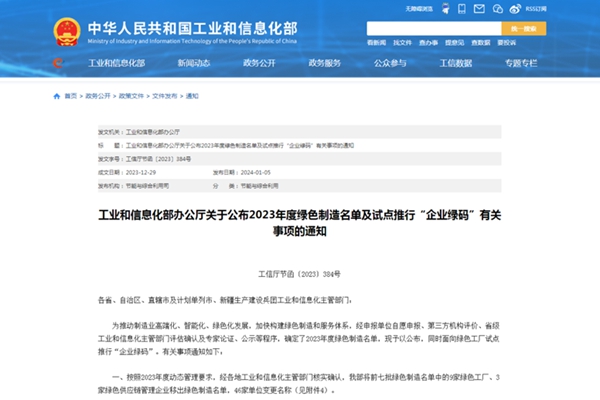600x400 pixels.
Task: Click 政策文件 in breadcrumb
Action: tap(131, 97)
